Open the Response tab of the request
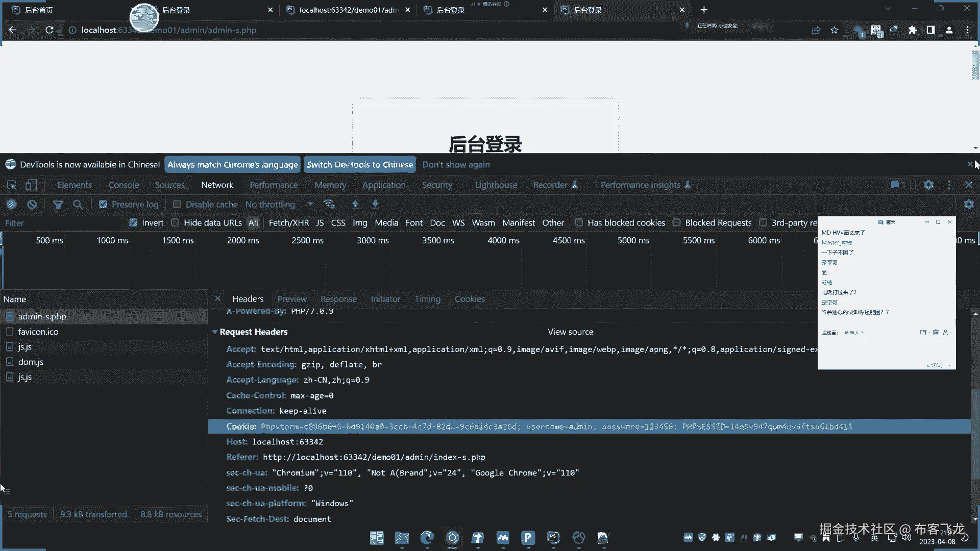The width and height of the screenshot is (980, 551). tap(338, 299)
